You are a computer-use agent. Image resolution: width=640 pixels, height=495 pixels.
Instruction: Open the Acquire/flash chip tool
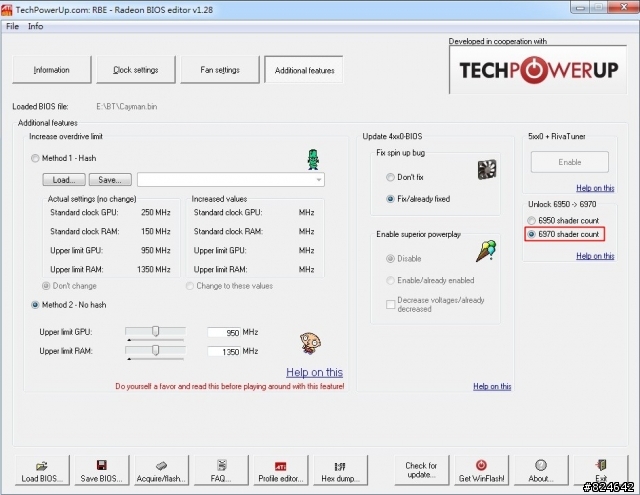coord(161,470)
